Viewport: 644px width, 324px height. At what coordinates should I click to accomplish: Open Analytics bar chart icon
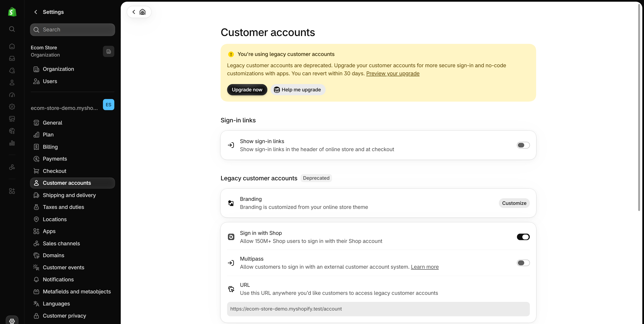pos(12,143)
